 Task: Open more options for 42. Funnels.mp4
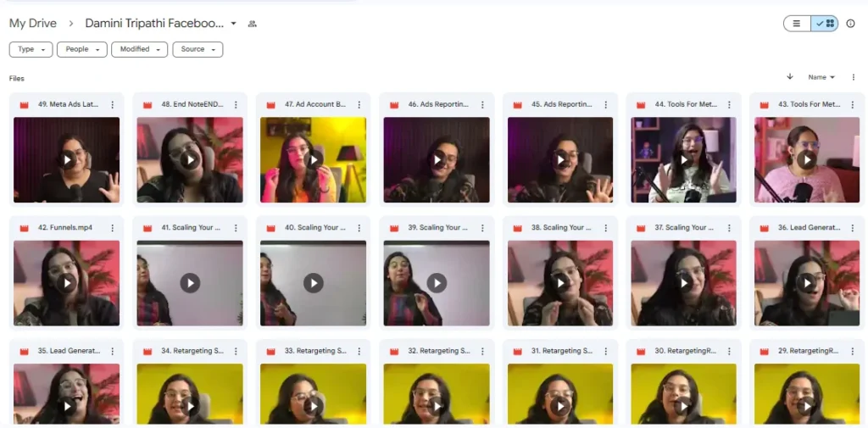[113, 228]
